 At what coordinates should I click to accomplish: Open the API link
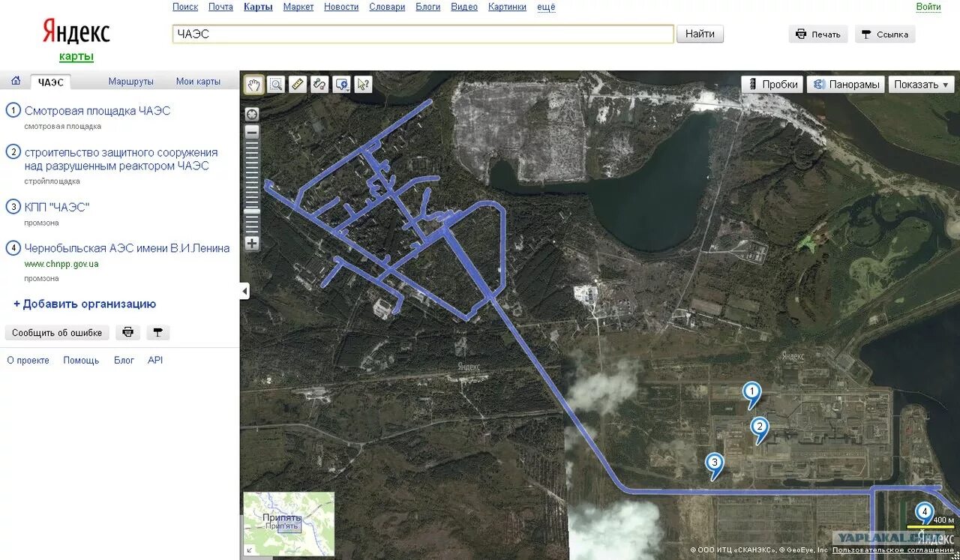click(155, 361)
